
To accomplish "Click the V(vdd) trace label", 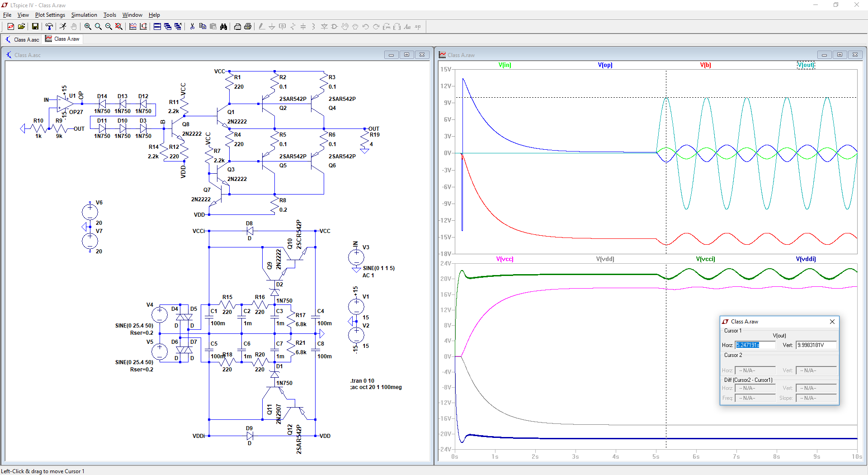I will [605, 259].
